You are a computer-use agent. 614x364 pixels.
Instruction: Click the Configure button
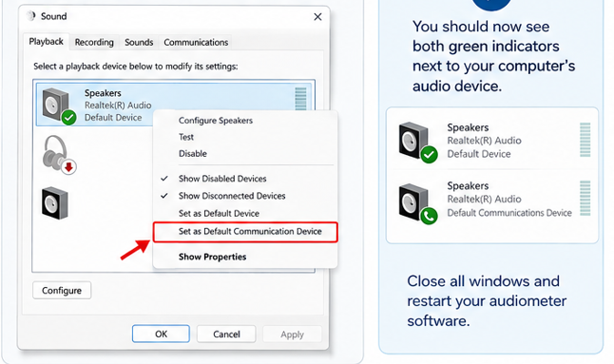62,291
